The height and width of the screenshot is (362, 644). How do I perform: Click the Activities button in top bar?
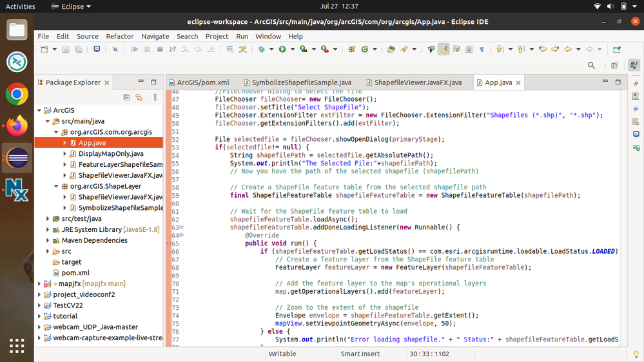20,6
